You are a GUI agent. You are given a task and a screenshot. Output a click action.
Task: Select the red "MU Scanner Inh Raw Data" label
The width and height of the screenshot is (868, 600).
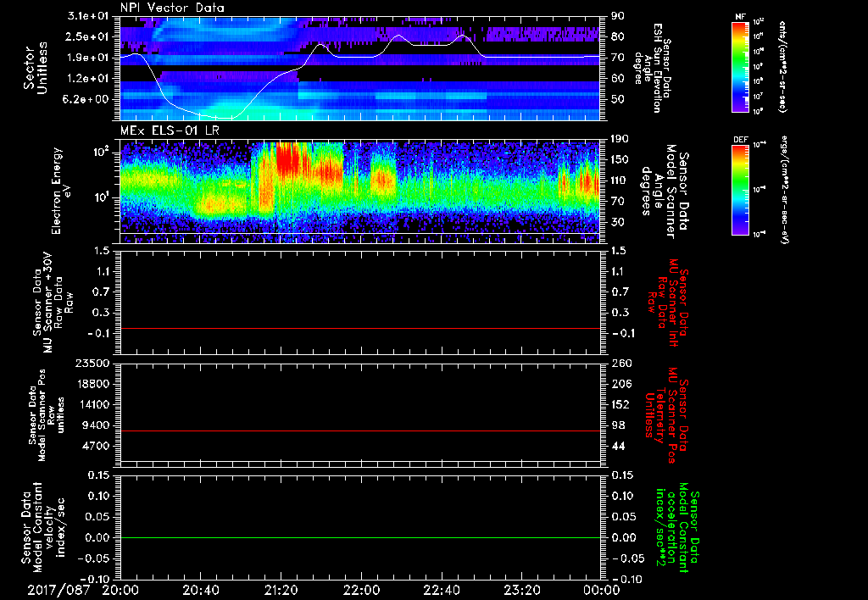coord(666,303)
